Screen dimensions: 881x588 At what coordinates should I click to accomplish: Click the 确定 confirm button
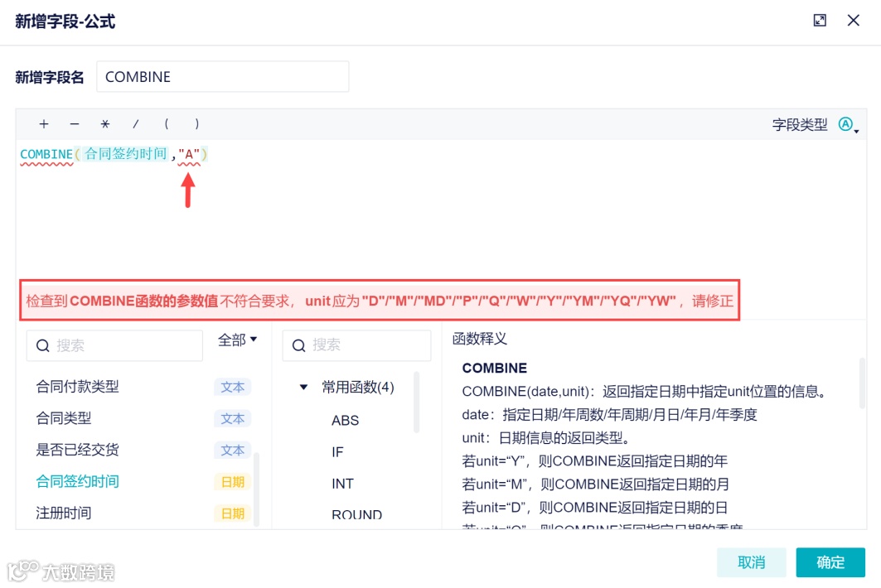click(830, 562)
